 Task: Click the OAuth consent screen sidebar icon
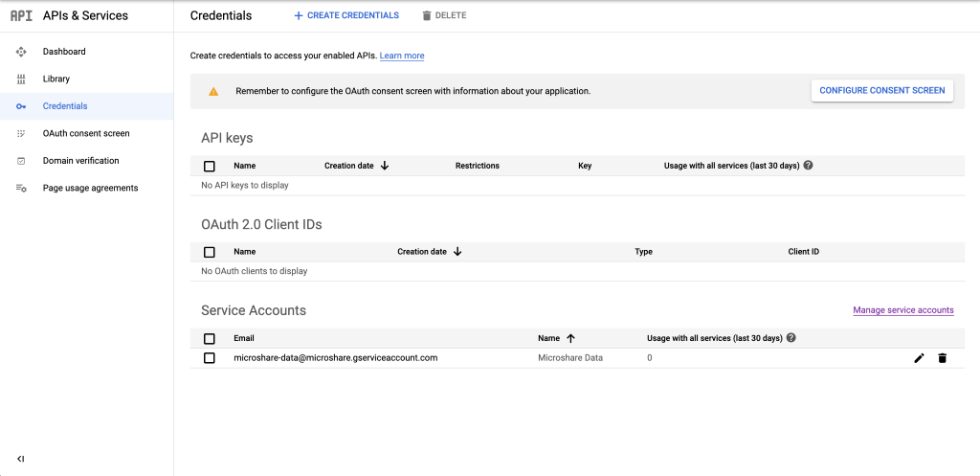pyautogui.click(x=21, y=133)
